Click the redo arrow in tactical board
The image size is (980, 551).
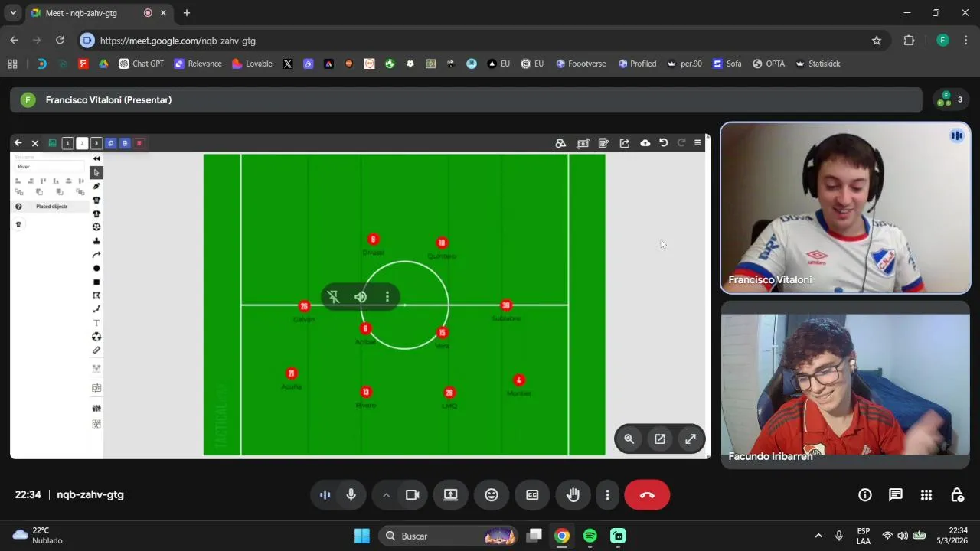681,143
